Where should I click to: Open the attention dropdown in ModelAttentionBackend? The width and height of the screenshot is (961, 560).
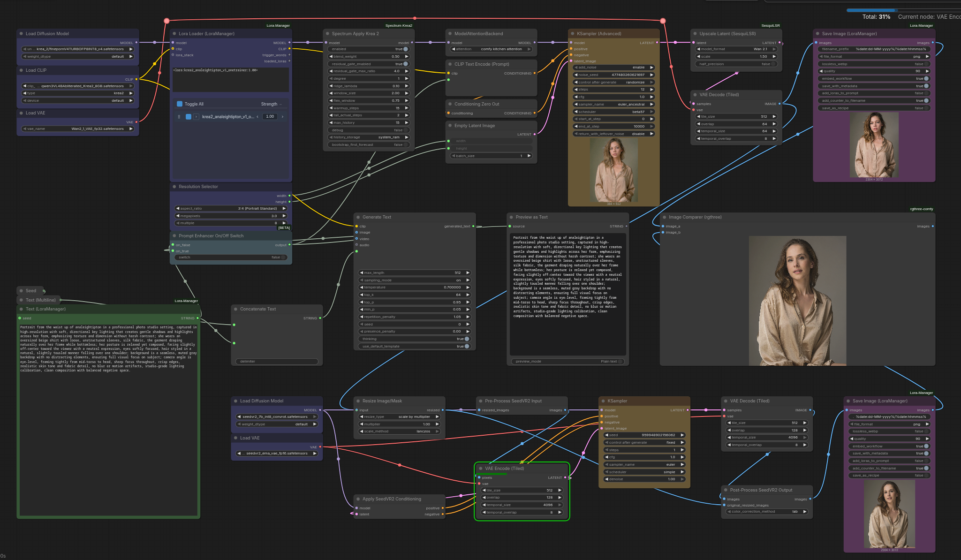point(491,49)
